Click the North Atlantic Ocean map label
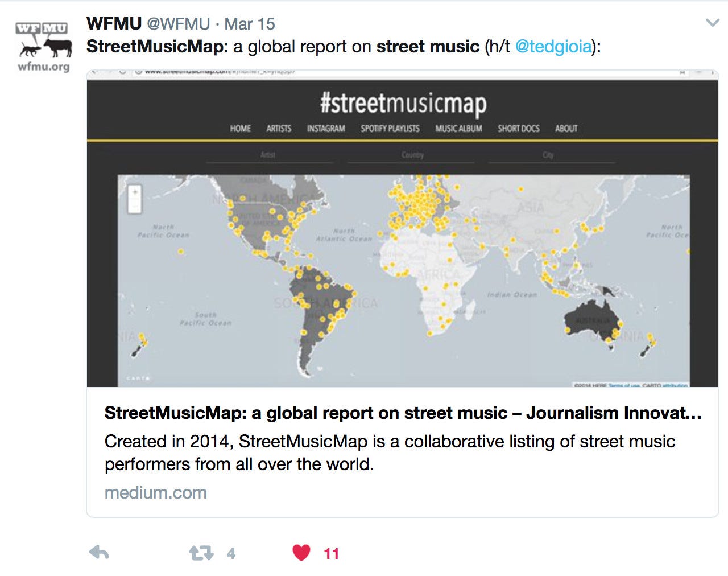The width and height of the screenshot is (728, 576). coord(344,235)
